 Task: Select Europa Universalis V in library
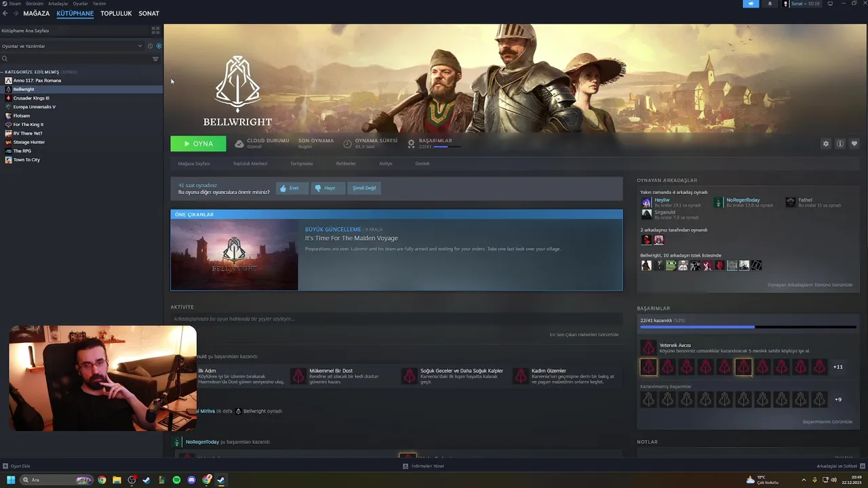pos(34,106)
